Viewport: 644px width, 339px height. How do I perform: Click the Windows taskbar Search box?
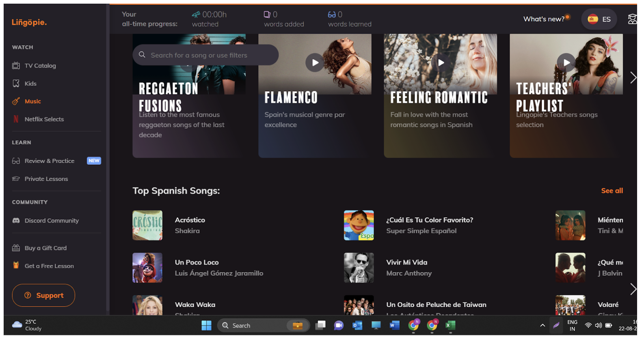pos(264,325)
